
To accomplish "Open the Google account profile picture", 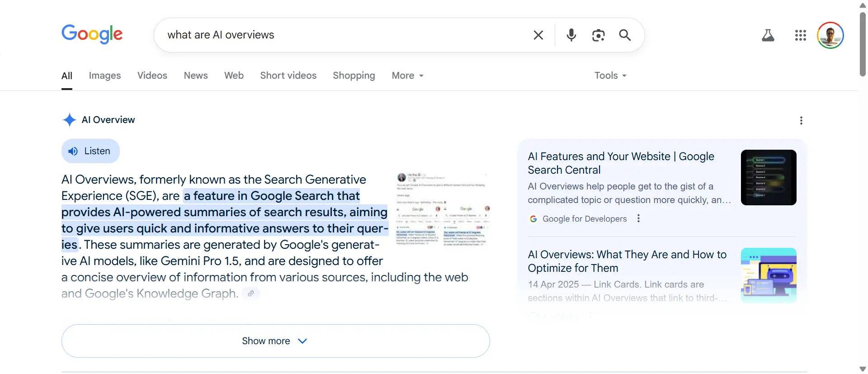I will click(x=830, y=35).
